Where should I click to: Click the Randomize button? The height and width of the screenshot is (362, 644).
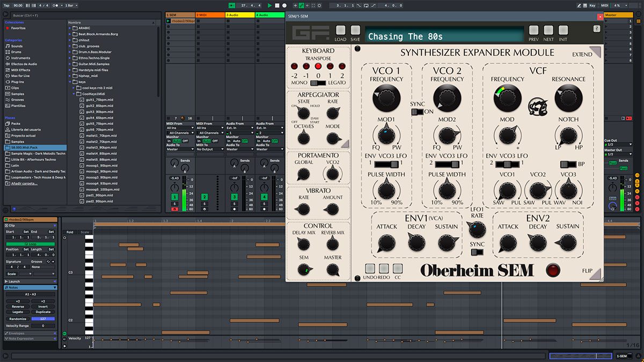(x=18, y=319)
